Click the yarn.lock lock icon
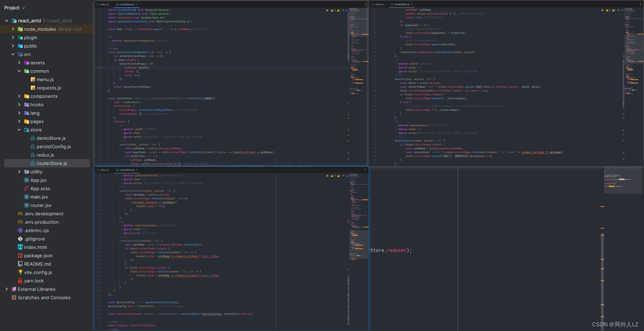This screenshot has height=331, width=644. [20, 281]
